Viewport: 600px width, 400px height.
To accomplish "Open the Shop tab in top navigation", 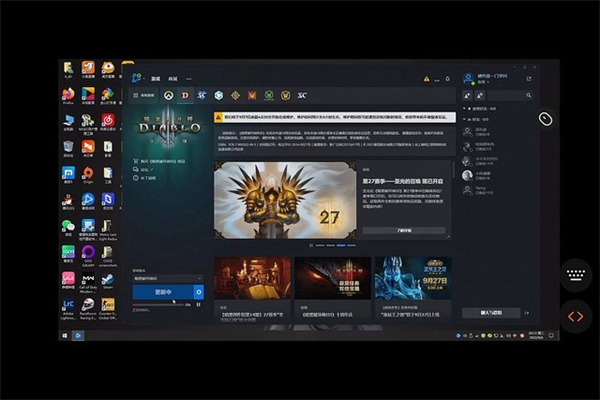I will coord(172,78).
